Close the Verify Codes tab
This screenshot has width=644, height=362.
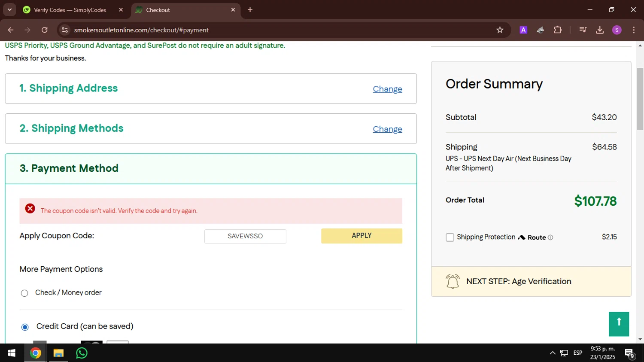click(121, 10)
